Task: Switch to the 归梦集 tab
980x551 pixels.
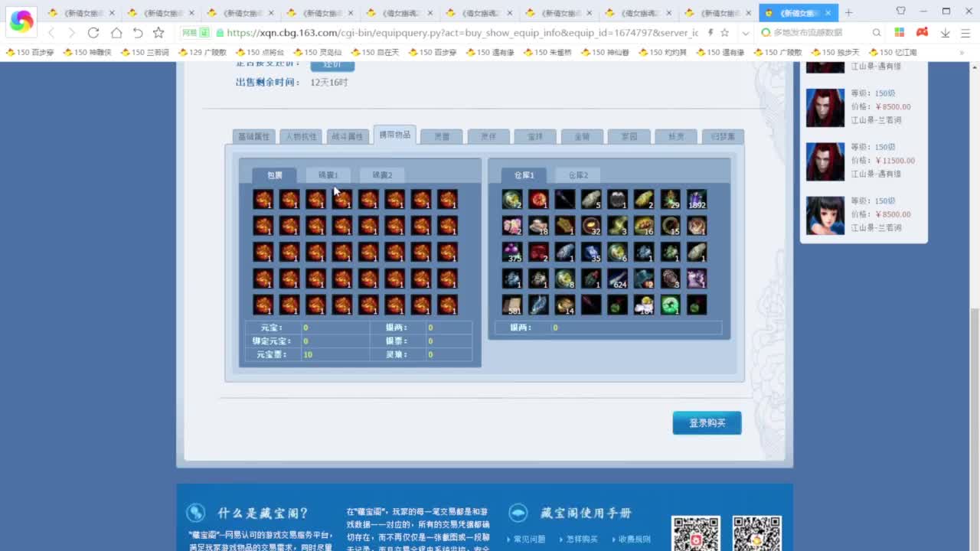Action: [x=723, y=137]
